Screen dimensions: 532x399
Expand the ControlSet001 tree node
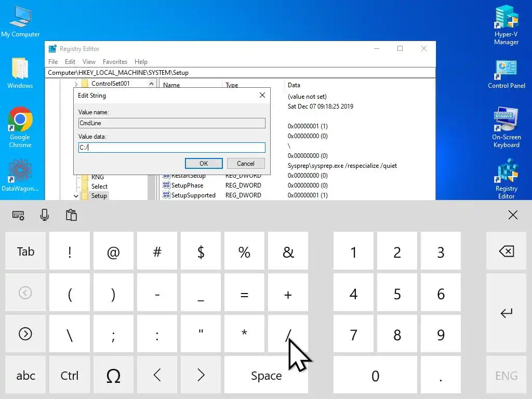[76, 84]
